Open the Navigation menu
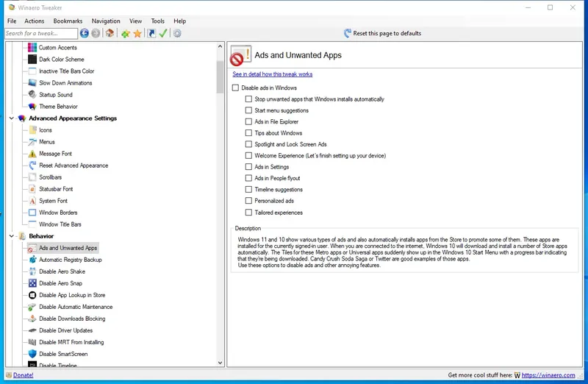 coord(106,21)
